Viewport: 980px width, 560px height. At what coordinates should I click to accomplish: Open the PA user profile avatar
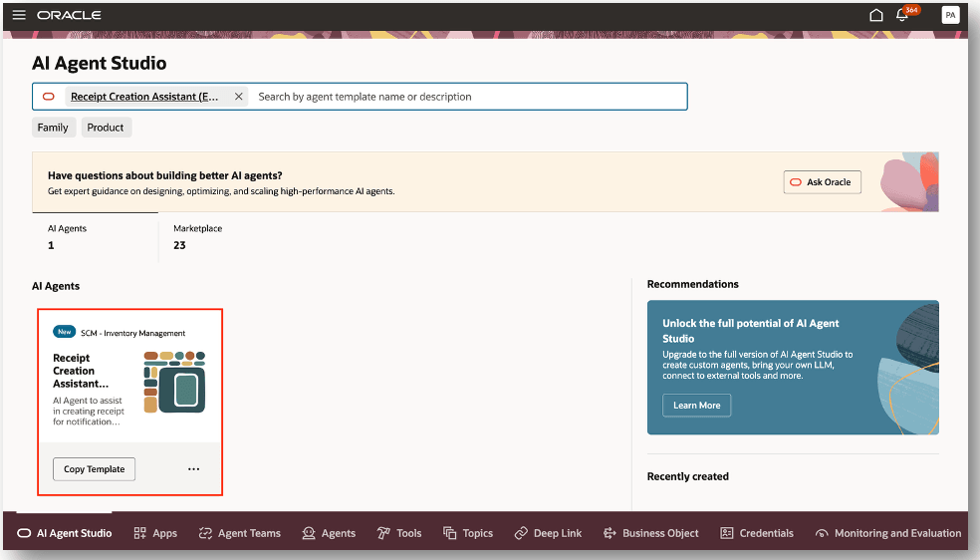pos(950,15)
